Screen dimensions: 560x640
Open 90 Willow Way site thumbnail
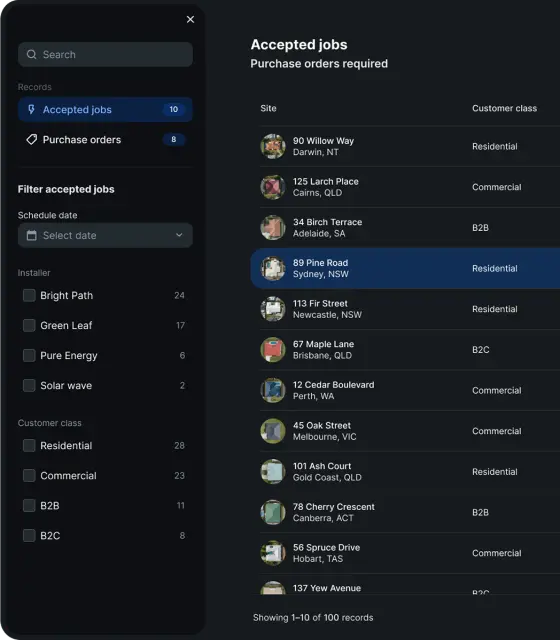(273, 146)
